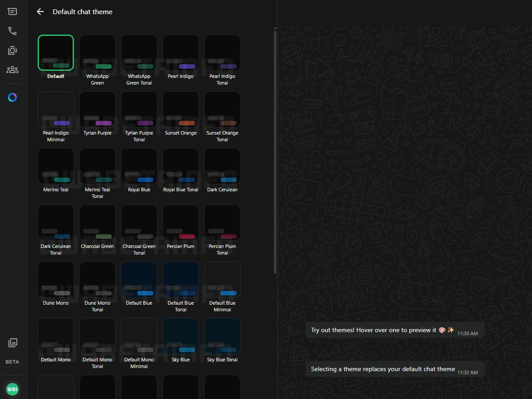This screenshot has height=399, width=532.
Task: Select the Persian Plum theme
Action: [x=181, y=223]
